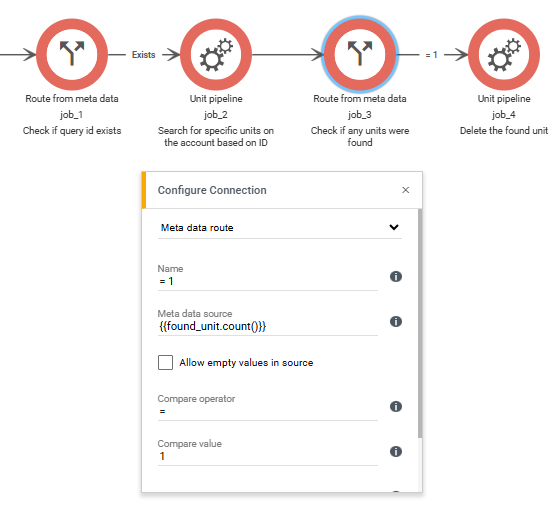Show info for Compare value
This screenshot has height=505, width=560.
(396, 451)
